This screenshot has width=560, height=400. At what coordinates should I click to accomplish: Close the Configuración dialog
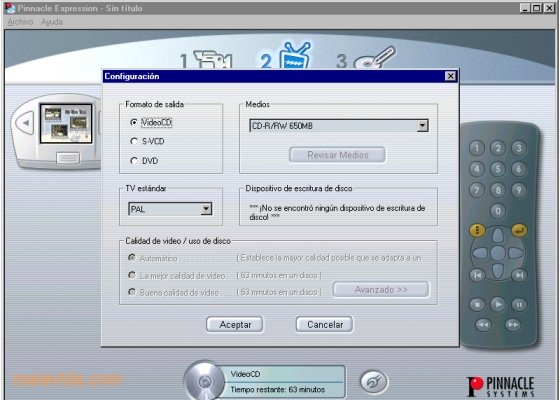pos(451,76)
